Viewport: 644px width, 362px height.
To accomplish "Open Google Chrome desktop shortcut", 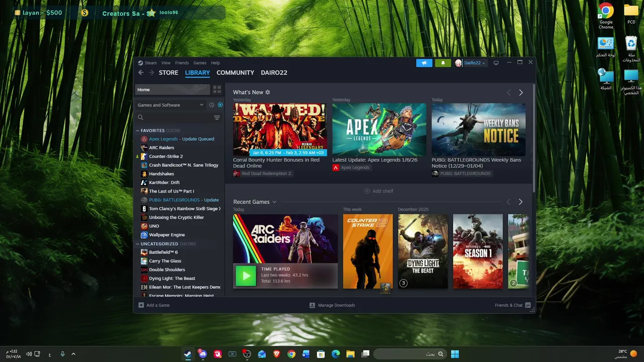I will coord(606,16).
